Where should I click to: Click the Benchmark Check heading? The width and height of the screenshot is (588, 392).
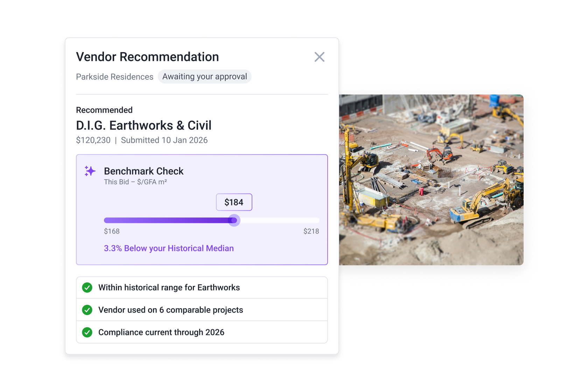point(143,171)
